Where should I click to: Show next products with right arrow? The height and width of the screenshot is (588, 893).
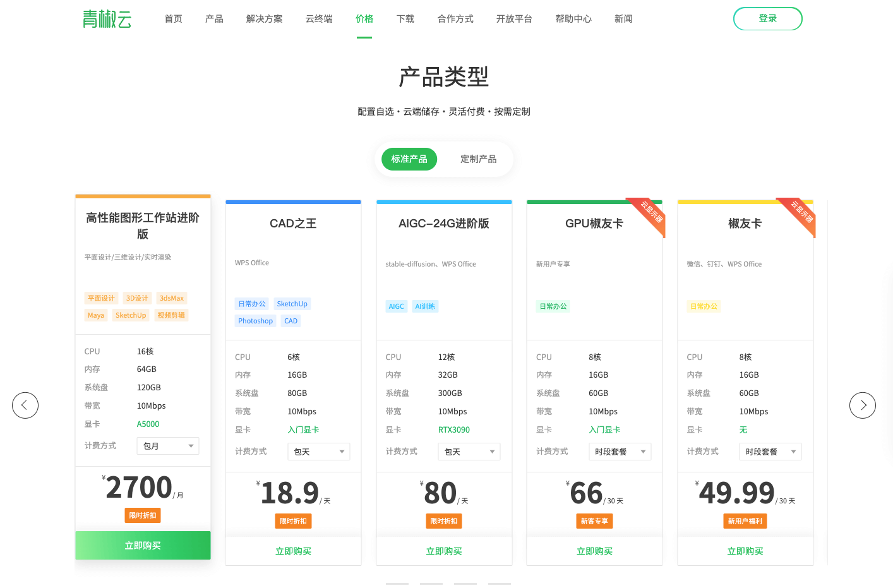coord(863,405)
